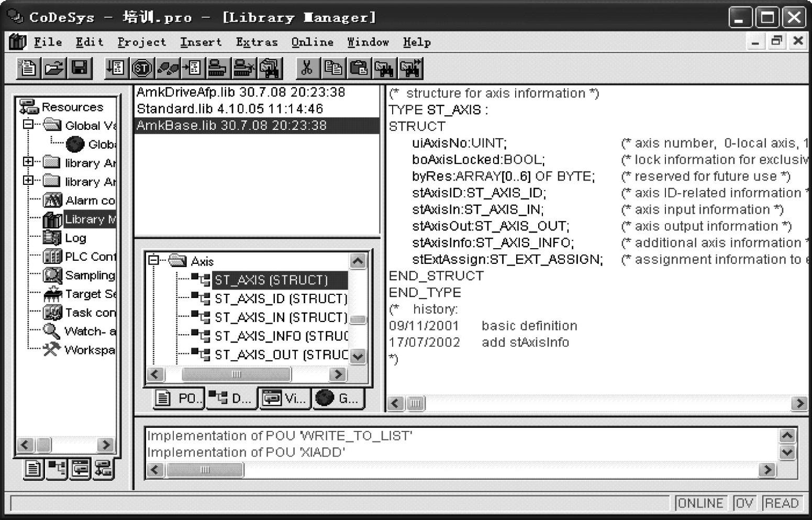
Task: Open Workspace in the Resources tree
Action: (79, 350)
